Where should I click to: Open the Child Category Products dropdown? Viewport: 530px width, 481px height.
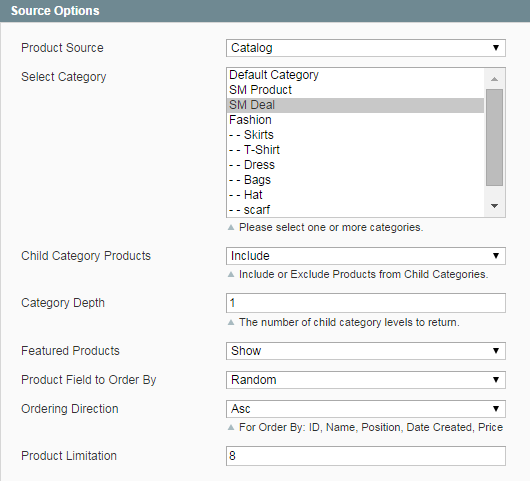pos(366,256)
